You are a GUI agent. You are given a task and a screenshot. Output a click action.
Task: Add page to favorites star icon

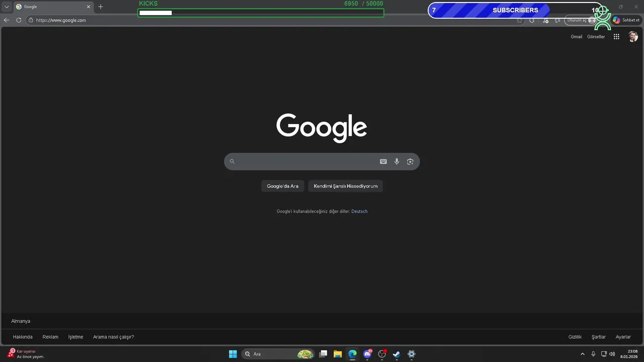coord(520,20)
